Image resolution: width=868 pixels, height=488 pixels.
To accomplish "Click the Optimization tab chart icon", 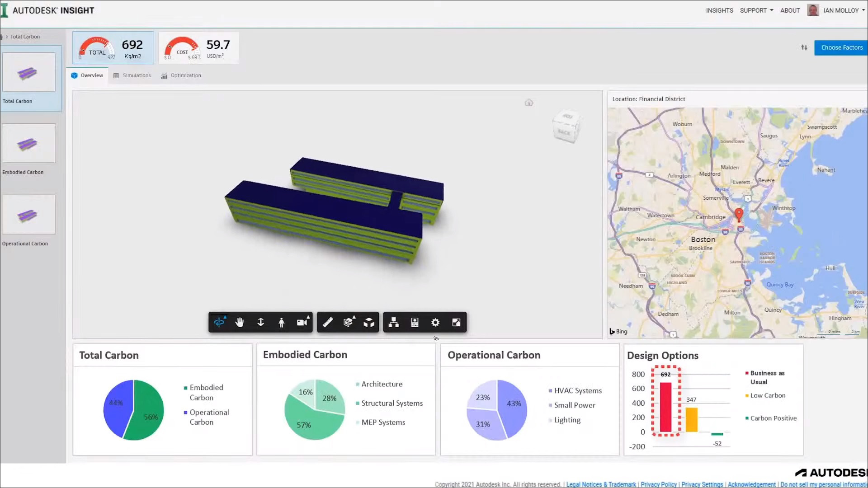I will click(x=164, y=75).
